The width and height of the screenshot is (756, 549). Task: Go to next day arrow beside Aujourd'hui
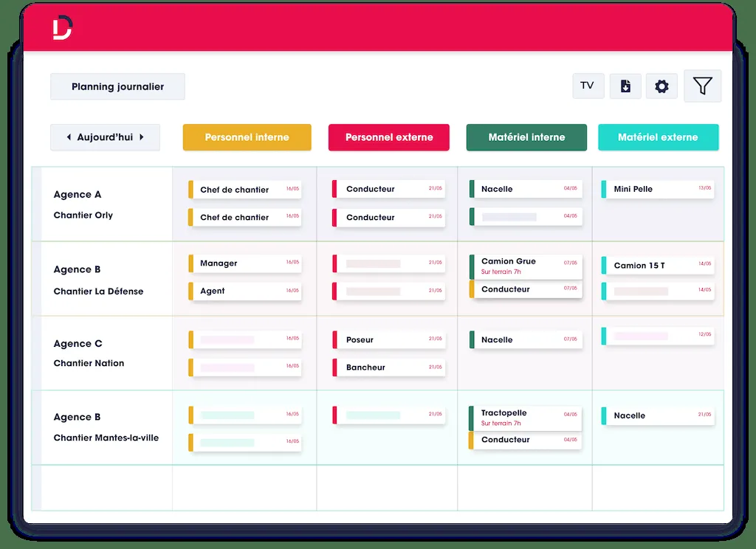142,137
